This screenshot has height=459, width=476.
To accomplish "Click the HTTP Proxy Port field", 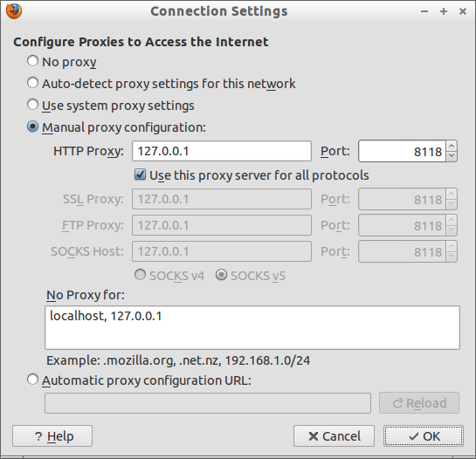I will (x=402, y=151).
